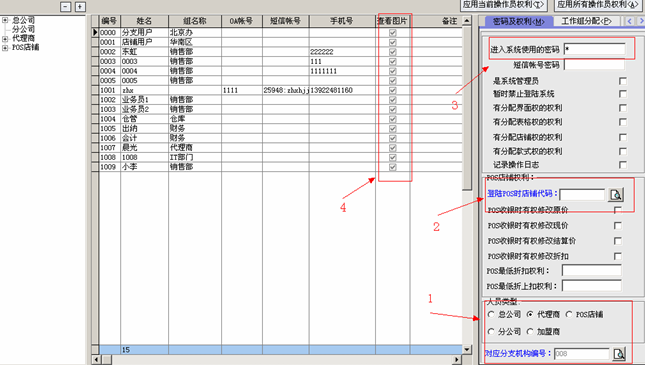Click tab strip left arrow after 工作组分配
Screen dimensions: 645x365
[629, 21]
